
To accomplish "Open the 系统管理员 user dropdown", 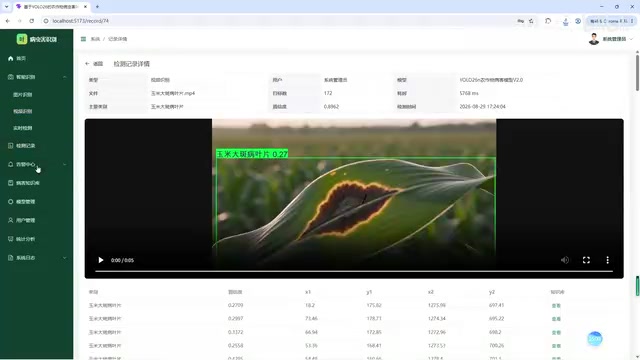I will click(611, 39).
